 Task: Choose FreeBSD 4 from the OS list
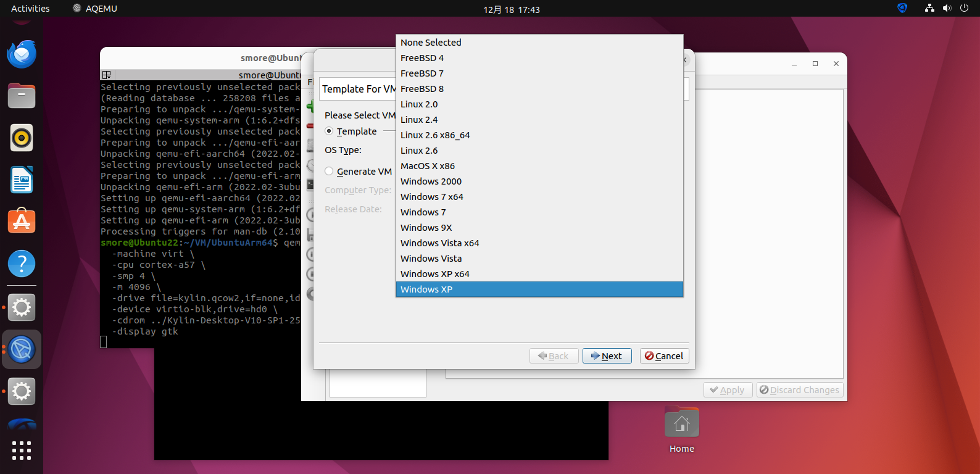point(539,58)
